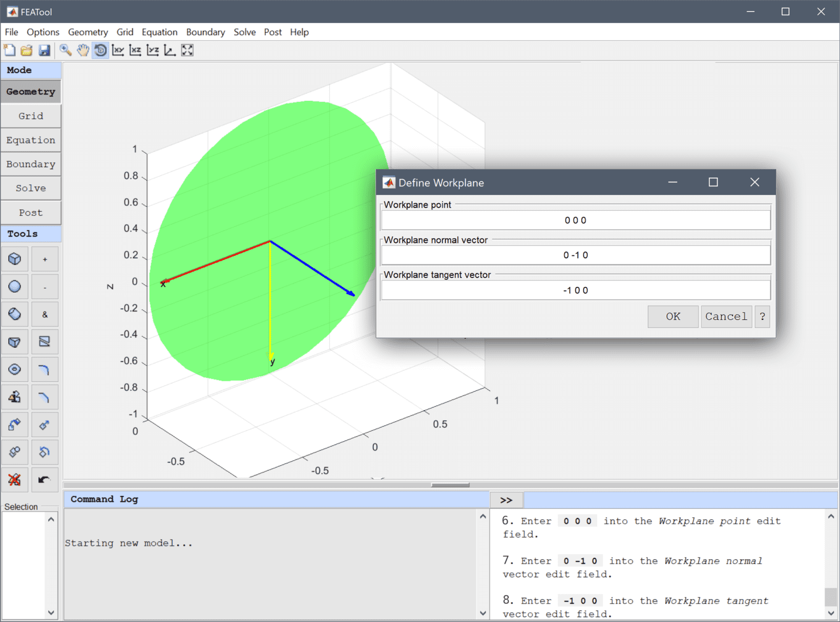
Task: Open the Post menu in menu bar
Action: (272, 32)
